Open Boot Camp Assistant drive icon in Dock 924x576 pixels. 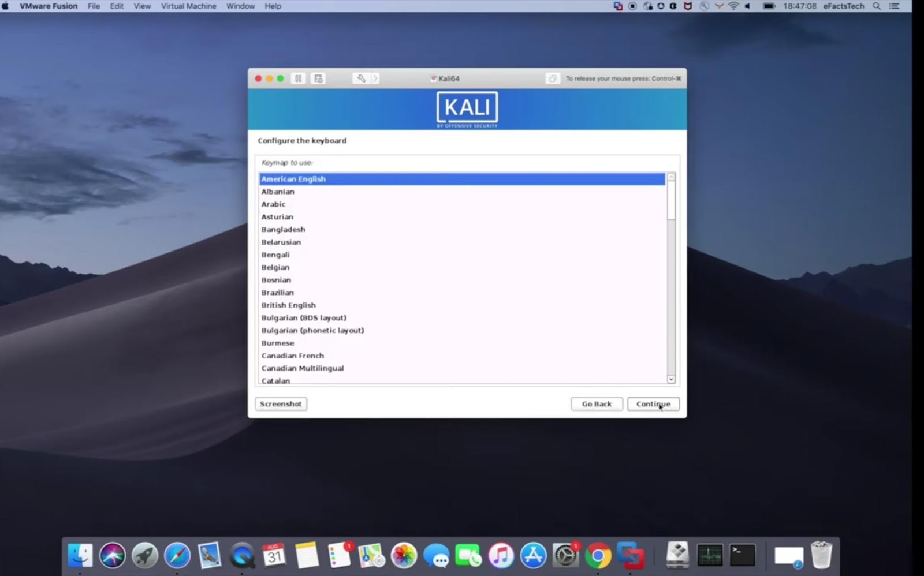(677, 556)
